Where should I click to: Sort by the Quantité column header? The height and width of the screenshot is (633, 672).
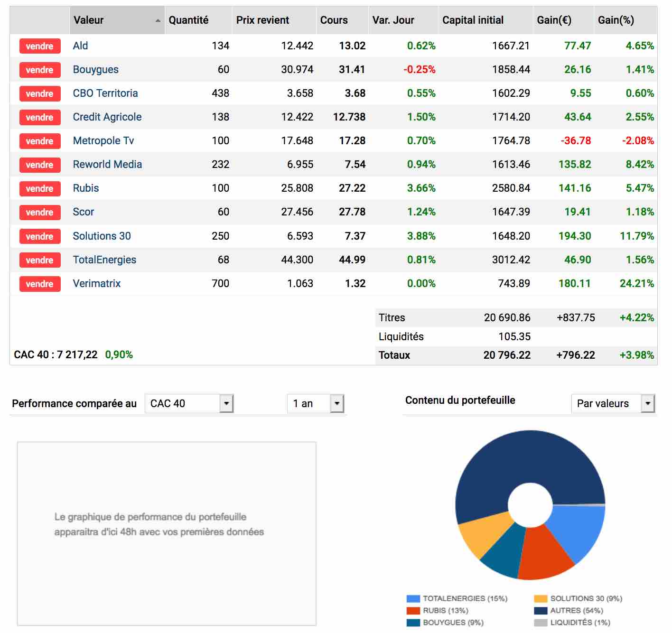(x=198, y=20)
